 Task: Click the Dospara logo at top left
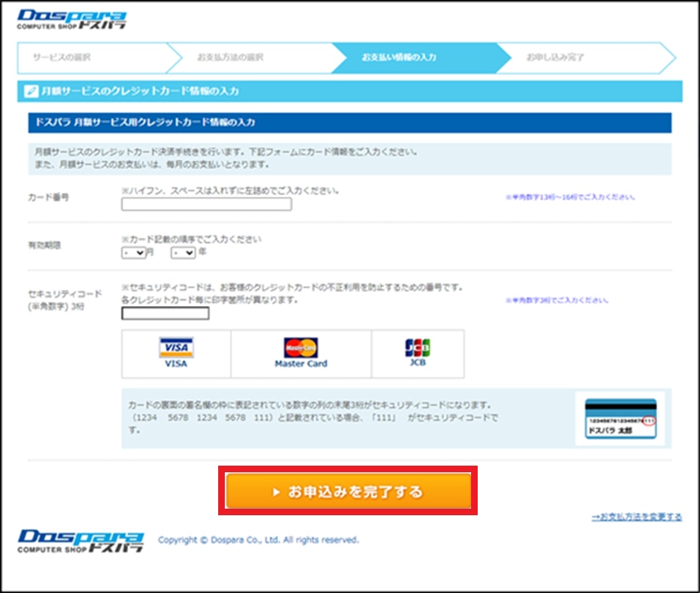[72, 20]
